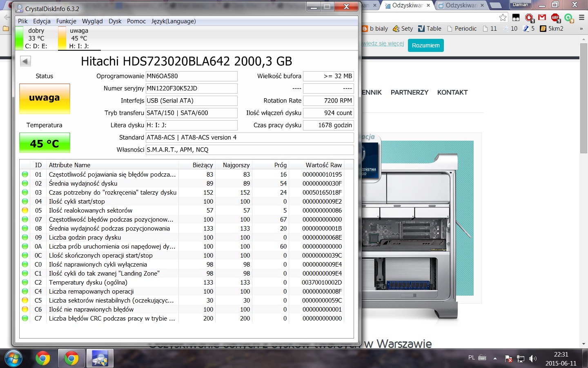Bookmark this page with the Chrome star icon
This screenshot has width=588, height=368.
click(503, 18)
